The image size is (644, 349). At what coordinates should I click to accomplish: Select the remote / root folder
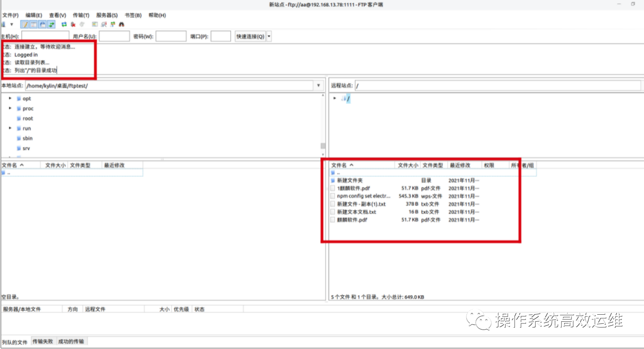[x=348, y=99]
